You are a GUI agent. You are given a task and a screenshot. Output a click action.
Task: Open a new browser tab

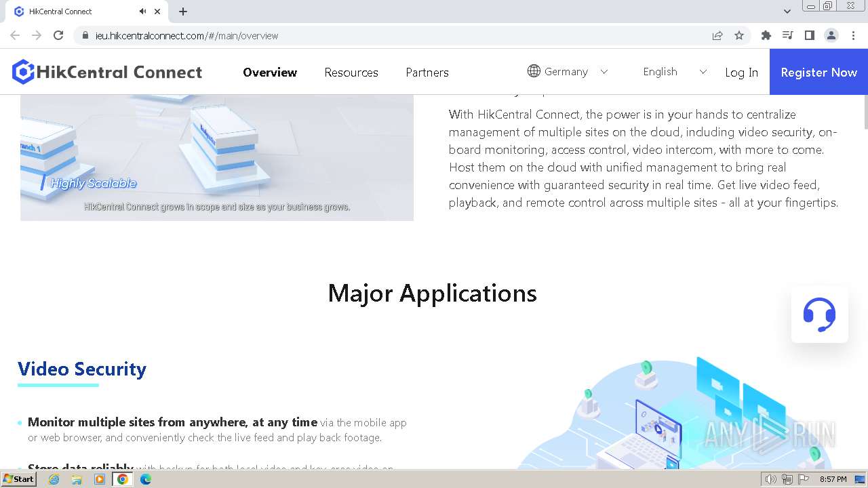point(183,12)
